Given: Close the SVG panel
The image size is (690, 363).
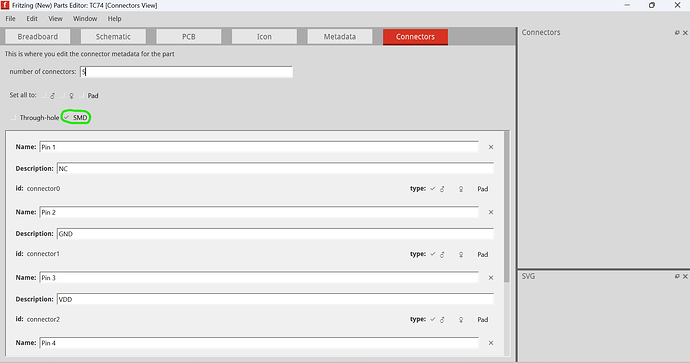Looking at the screenshot, I should click(685, 276).
